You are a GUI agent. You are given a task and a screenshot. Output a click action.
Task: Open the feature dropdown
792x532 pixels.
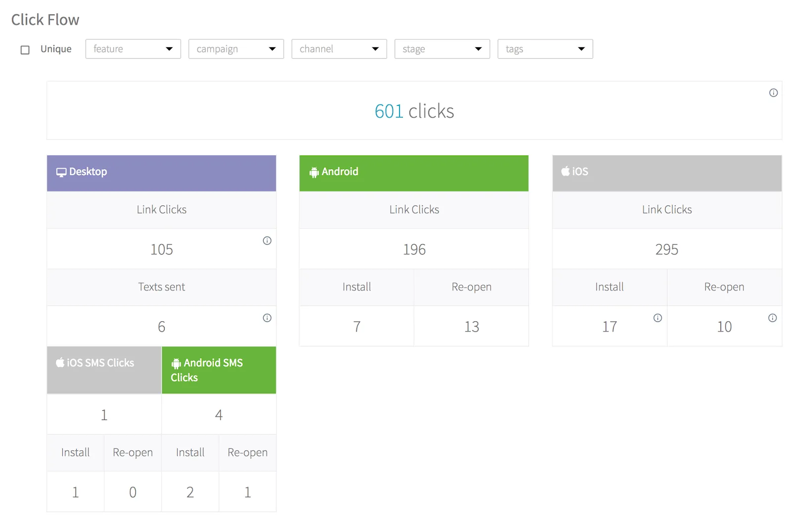133,49
